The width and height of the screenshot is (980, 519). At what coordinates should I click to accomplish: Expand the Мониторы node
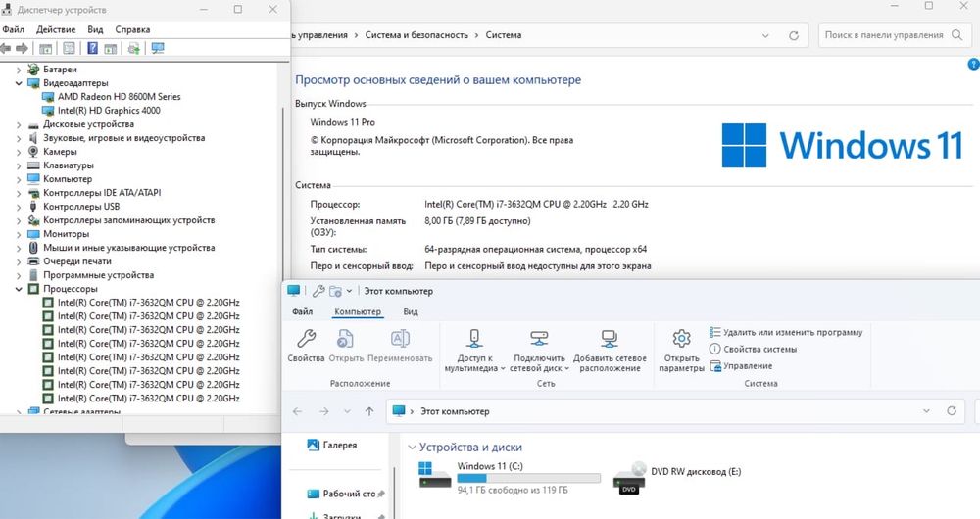pos(19,234)
